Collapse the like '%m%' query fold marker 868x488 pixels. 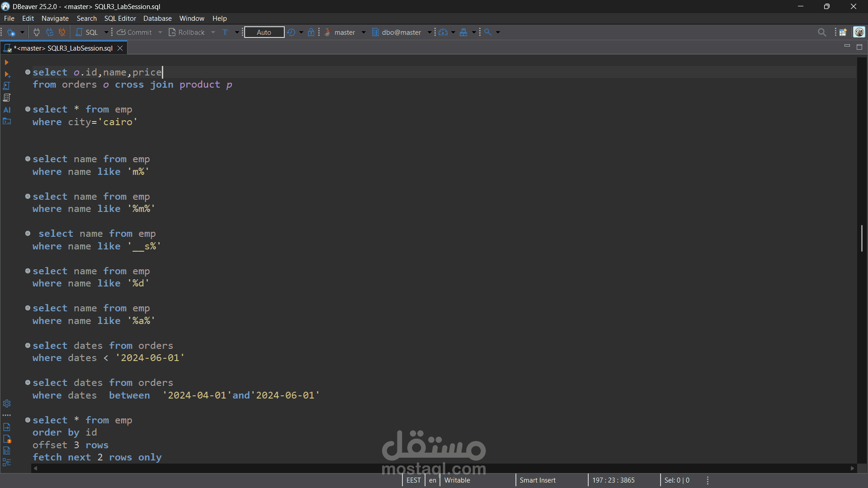(x=28, y=196)
